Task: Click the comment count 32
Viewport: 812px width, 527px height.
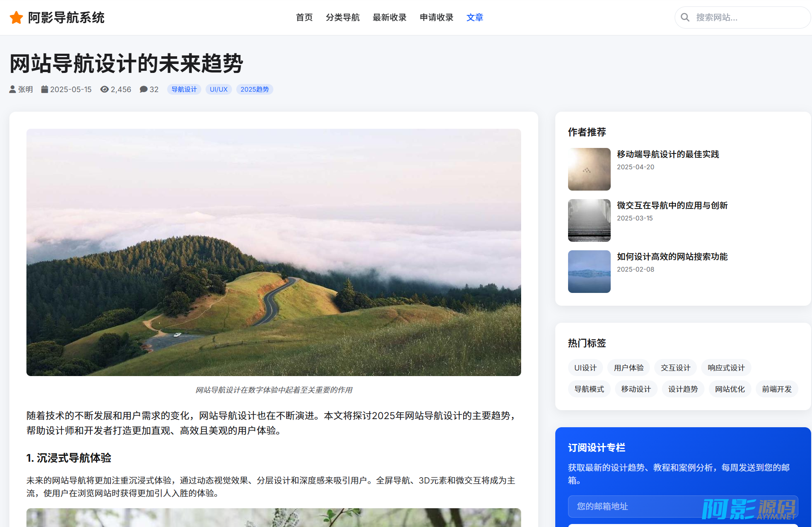Action: click(154, 89)
